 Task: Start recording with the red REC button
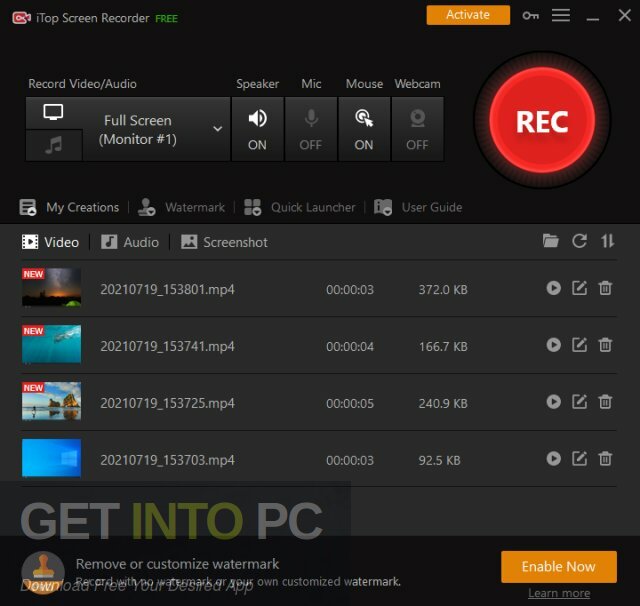(542, 120)
